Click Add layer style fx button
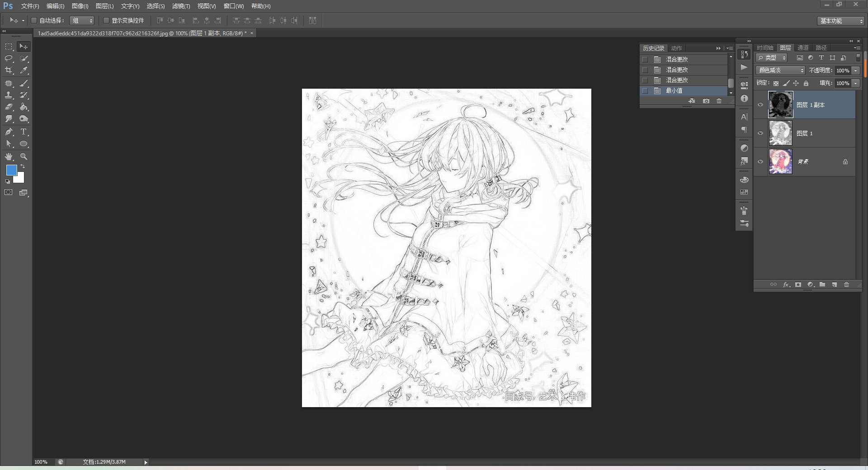Image resolution: width=868 pixels, height=470 pixels. coord(786,285)
